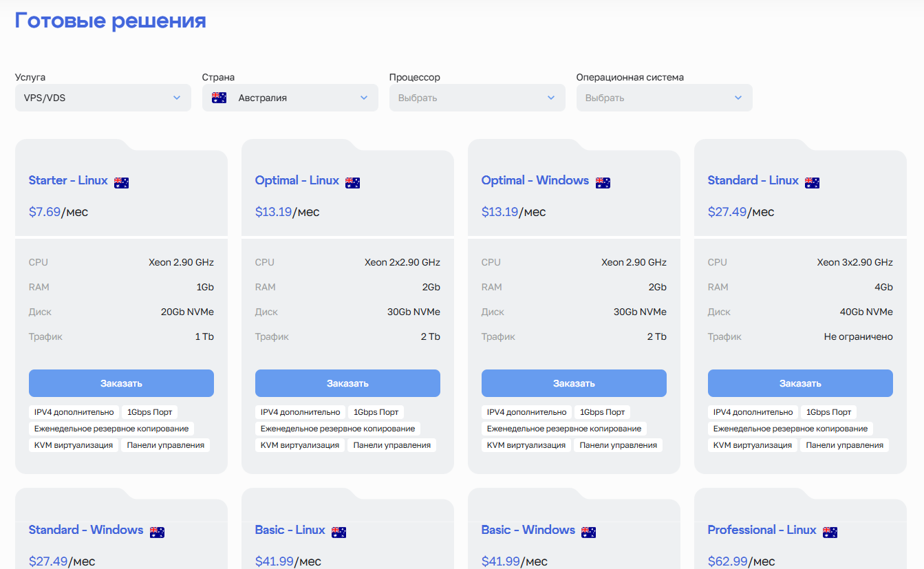Image resolution: width=924 pixels, height=569 pixels.
Task: Click the flag icon next to Basic - Windows
Action: 588,532
